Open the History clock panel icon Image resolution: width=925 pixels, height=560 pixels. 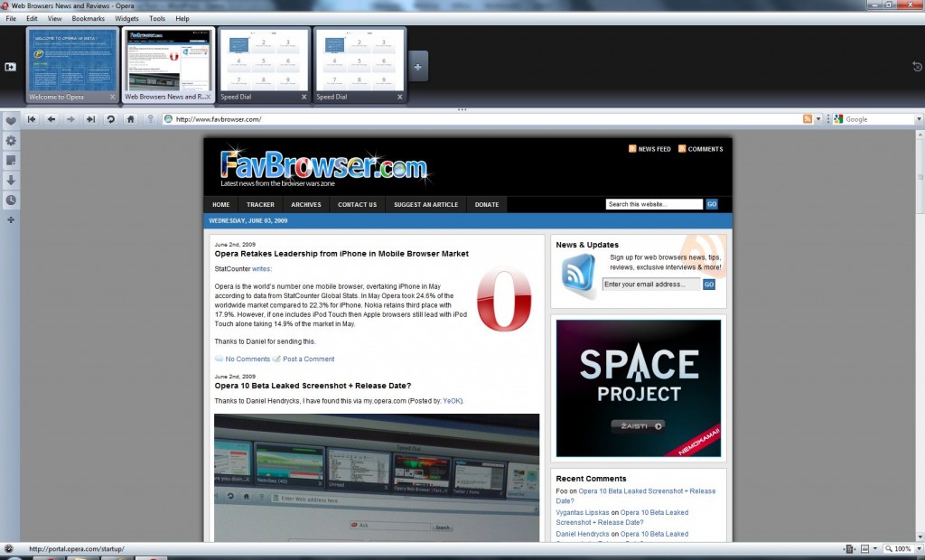pyautogui.click(x=11, y=200)
